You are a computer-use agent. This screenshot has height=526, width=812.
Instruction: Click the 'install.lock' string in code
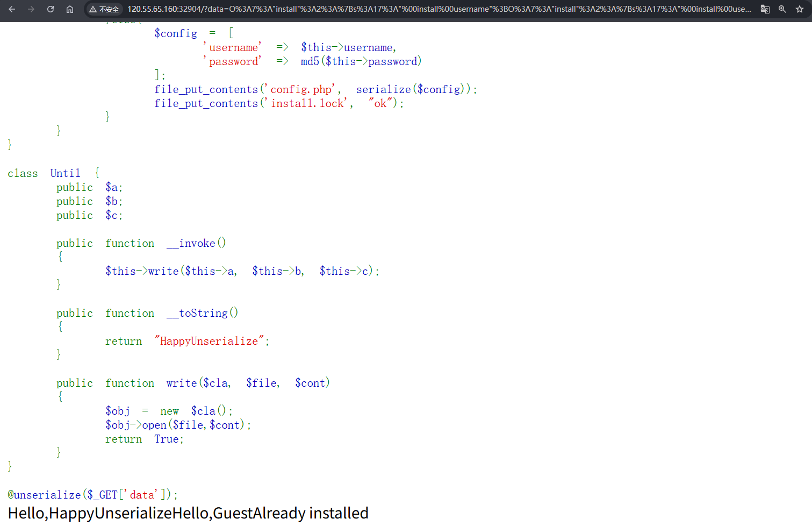click(x=306, y=103)
